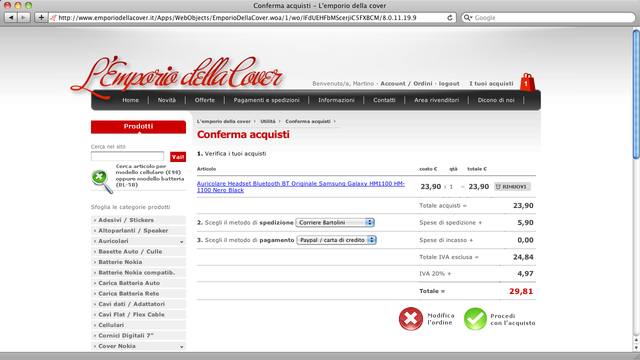
Task: Click green checkmark Procedi con l'acquisto icon
Action: coord(475,319)
